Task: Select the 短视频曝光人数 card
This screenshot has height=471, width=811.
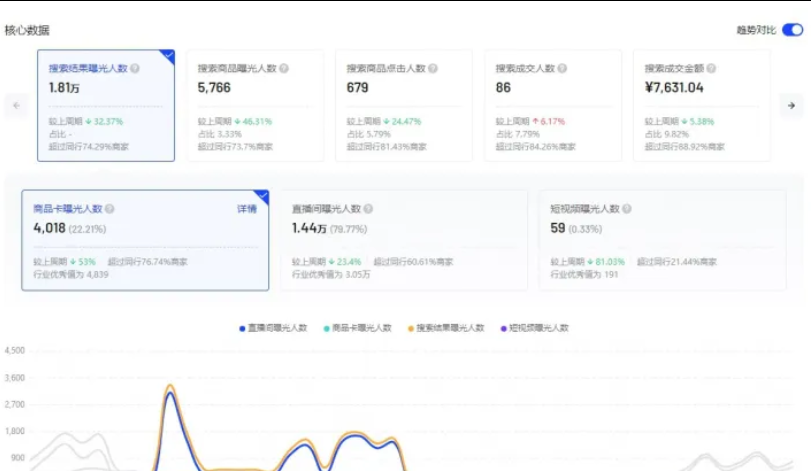Action: click(x=663, y=240)
